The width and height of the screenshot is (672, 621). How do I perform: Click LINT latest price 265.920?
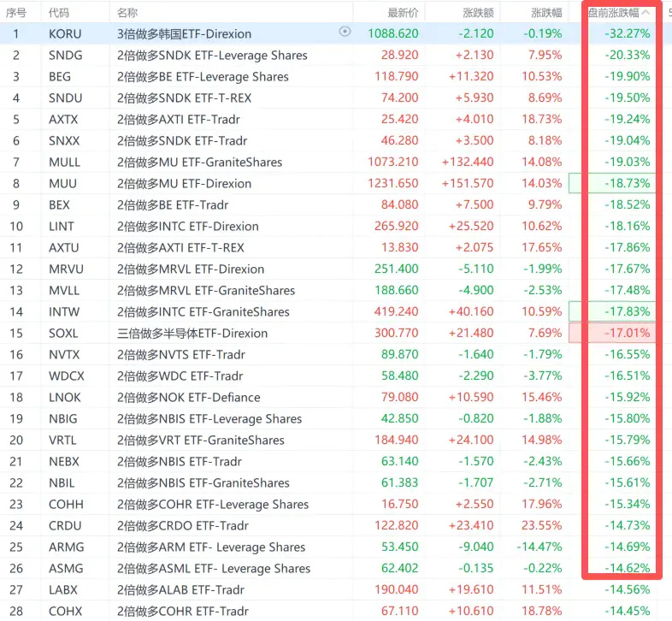pyautogui.click(x=396, y=226)
